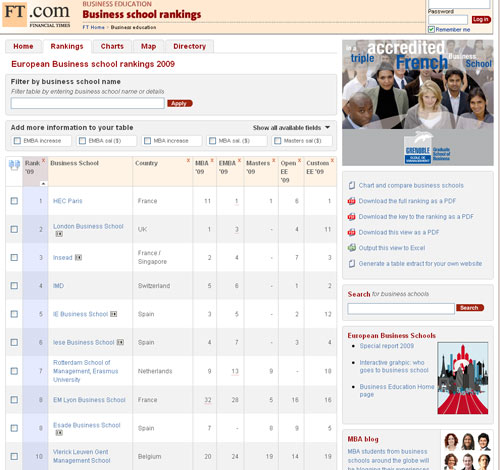
Task: Click the Log in button
Action: (x=481, y=19)
